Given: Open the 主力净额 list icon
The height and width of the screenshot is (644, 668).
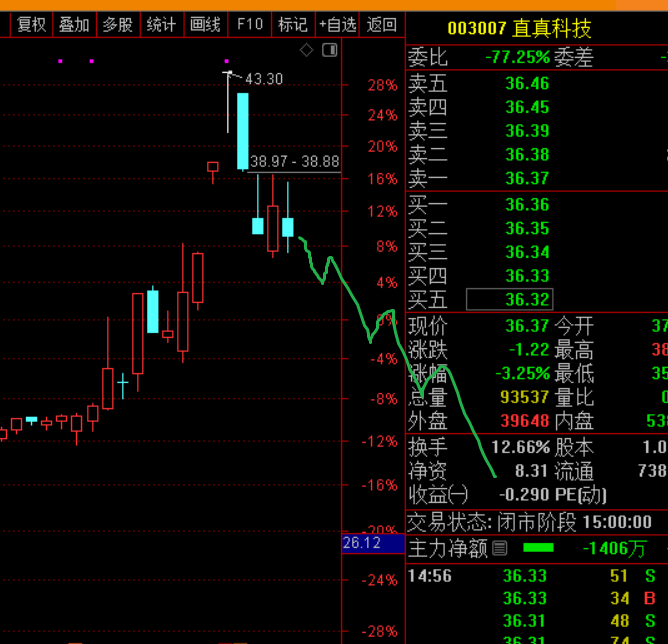Looking at the screenshot, I should [500, 548].
